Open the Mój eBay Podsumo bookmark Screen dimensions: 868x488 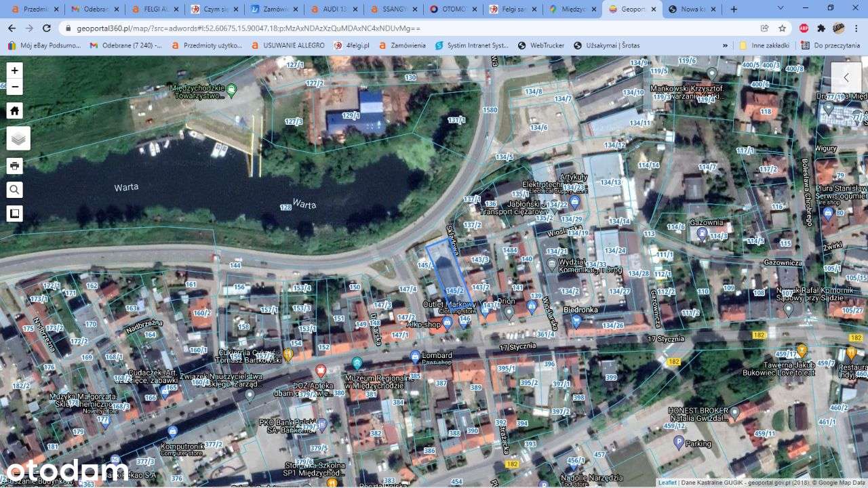click(45, 45)
